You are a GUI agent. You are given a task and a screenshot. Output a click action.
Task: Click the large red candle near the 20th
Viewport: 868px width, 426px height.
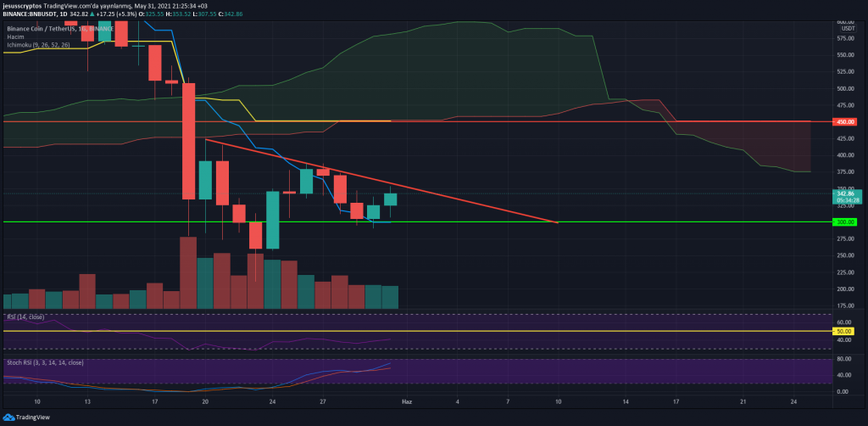tap(189, 140)
